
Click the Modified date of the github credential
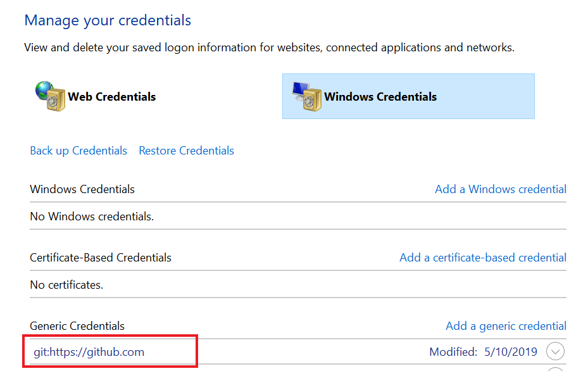(x=510, y=351)
